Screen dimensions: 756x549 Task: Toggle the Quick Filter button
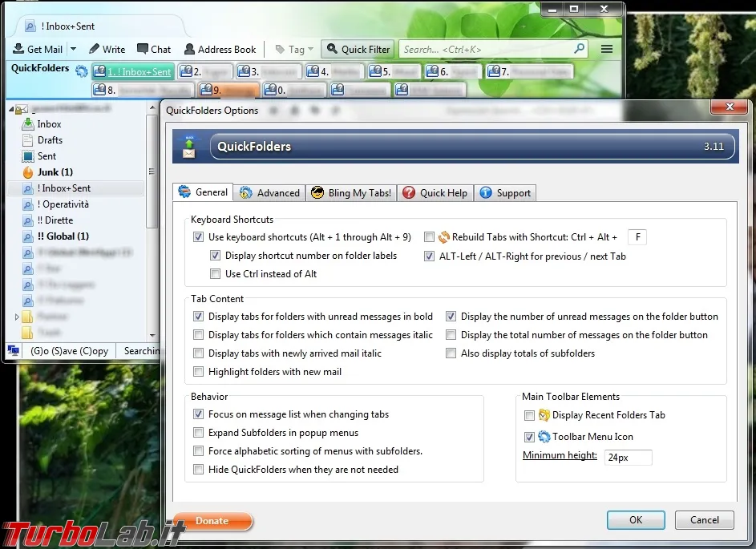click(358, 49)
